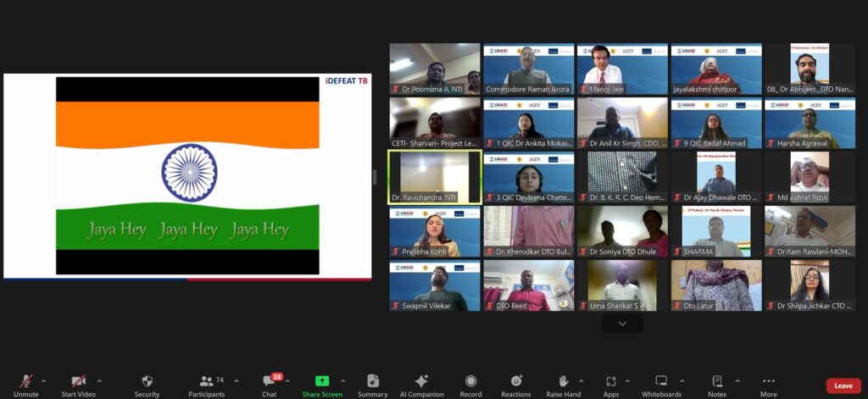This screenshot has width=868, height=399.
Task: Open the Reactions picker
Action: tap(515, 383)
